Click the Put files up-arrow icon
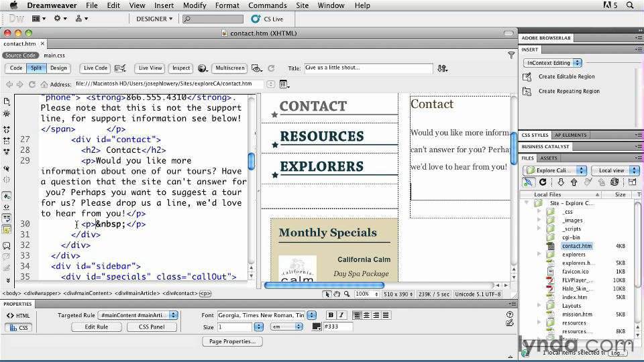Screen dimensions: 644x362 (574, 182)
